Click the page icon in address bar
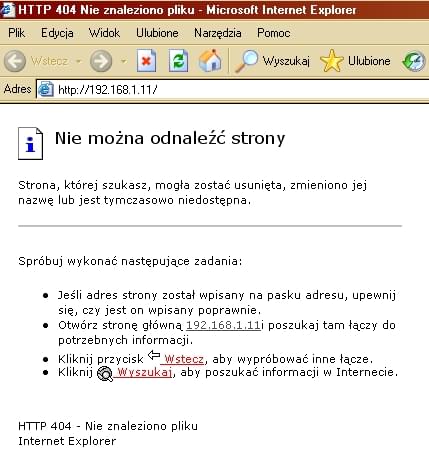This screenshot has height=454, width=429. coord(46,89)
